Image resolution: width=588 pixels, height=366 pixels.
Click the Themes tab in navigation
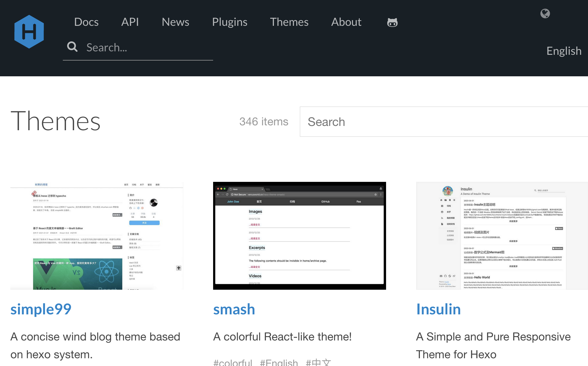[x=289, y=22]
